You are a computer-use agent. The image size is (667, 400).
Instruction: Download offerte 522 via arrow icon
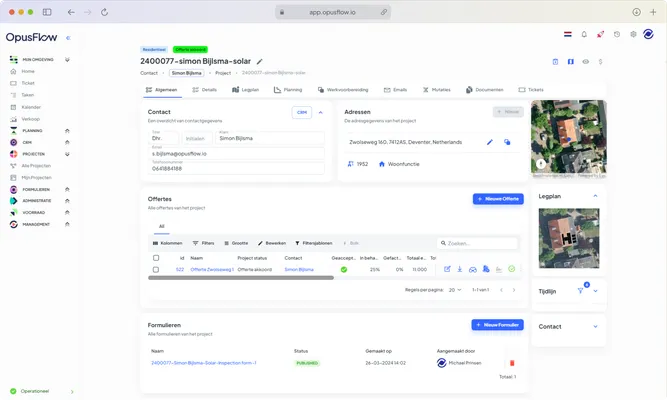pos(460,269)
